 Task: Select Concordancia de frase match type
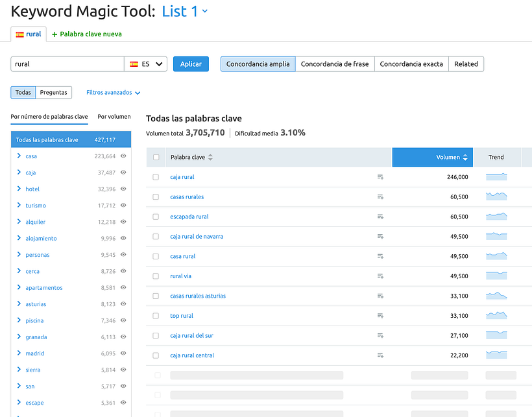click(335, 64)
